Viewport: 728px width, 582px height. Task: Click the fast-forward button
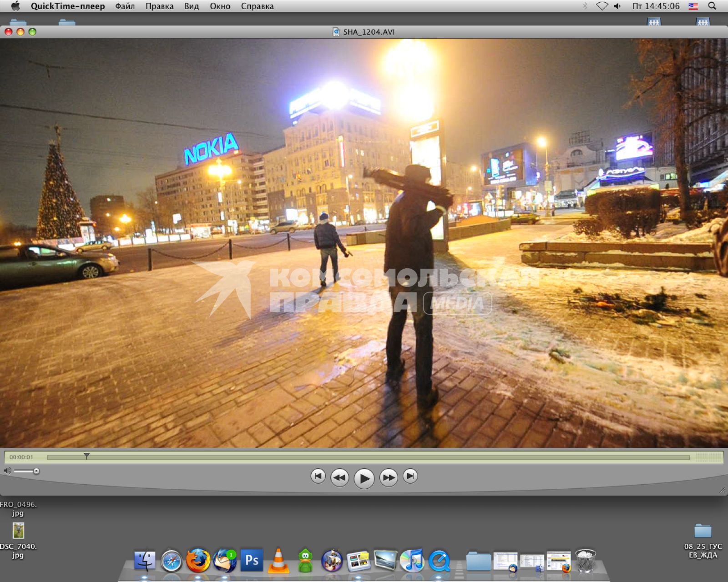point(389,477)
